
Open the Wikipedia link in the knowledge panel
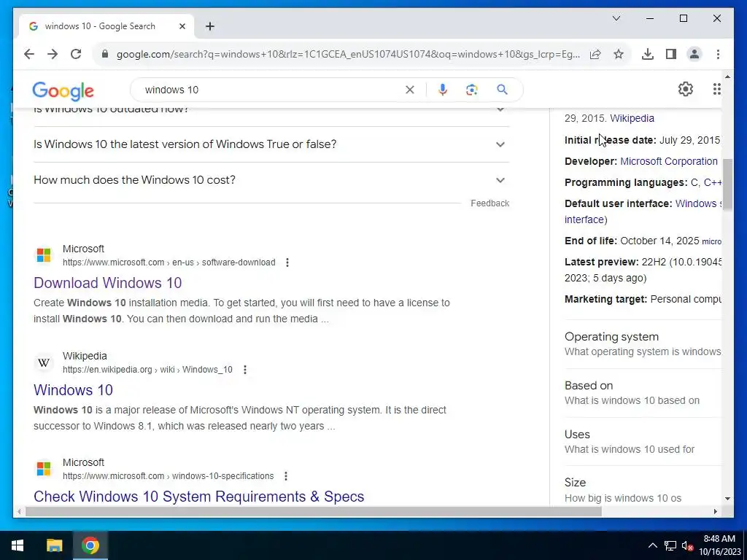(632, 118)
